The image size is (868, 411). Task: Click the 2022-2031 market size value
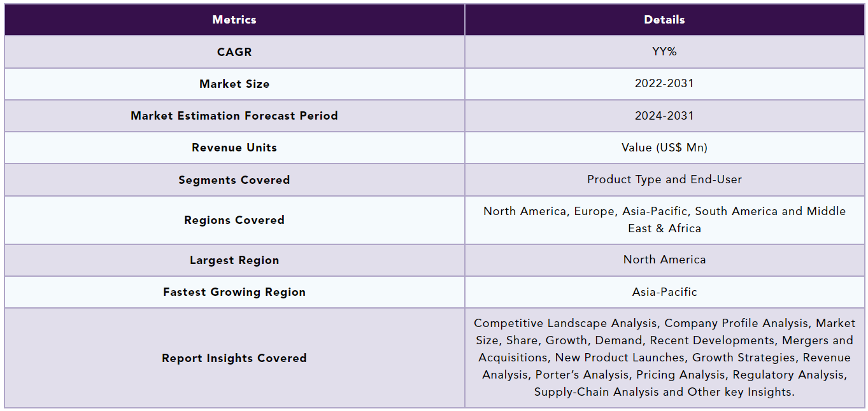point(664,84)
